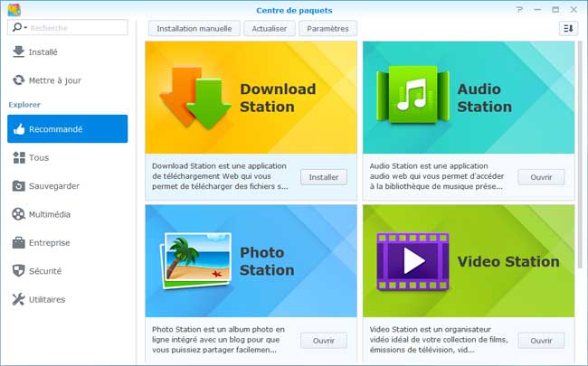Screen dimensions: 588x366
Task: Browse the Multimédia category
Action: coord(68,214)
